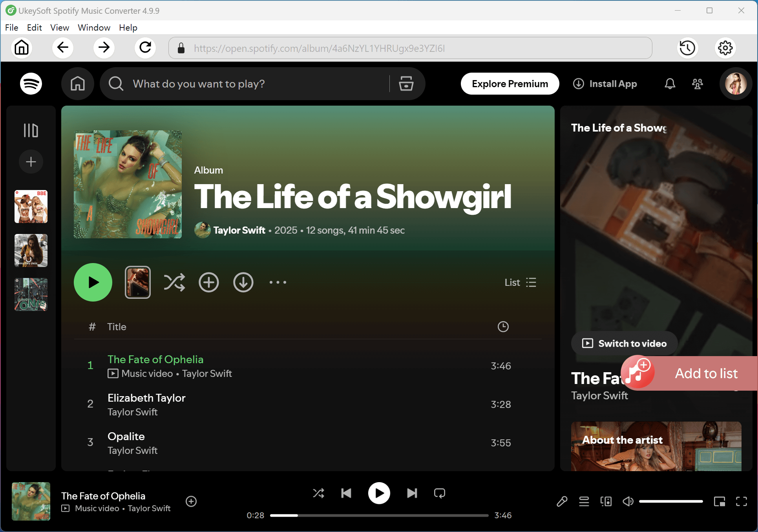The height and width of the screenshot is (532, 758).
Task: Toggle repeat mode in playback bar
Action: (x=439, y=493)
